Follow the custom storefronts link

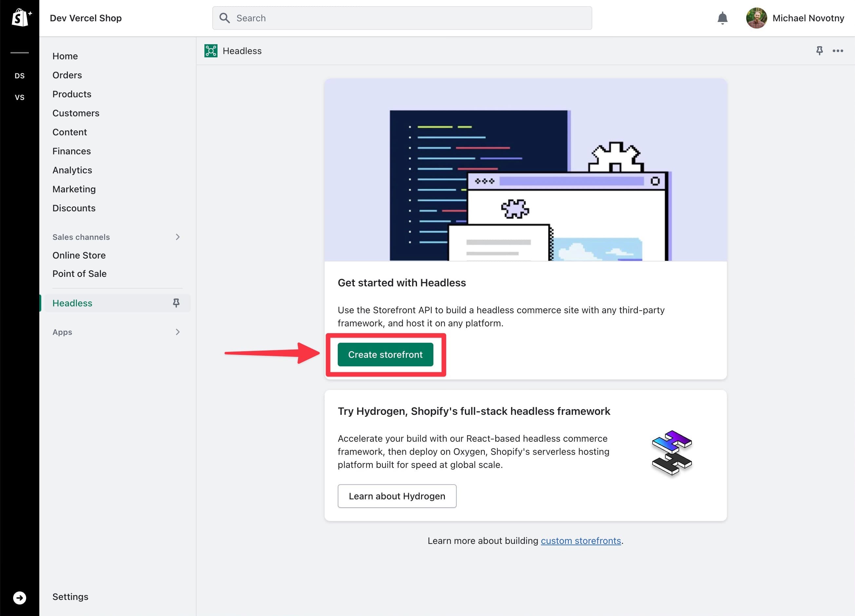(x=580, y=541)
